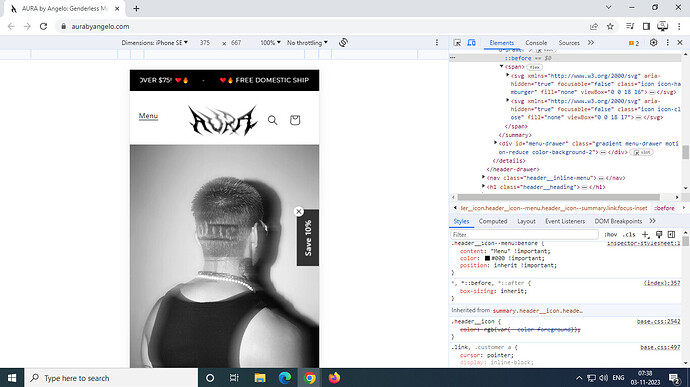
Task: Expand the icon-close svg node
Action: pos(507,100)
